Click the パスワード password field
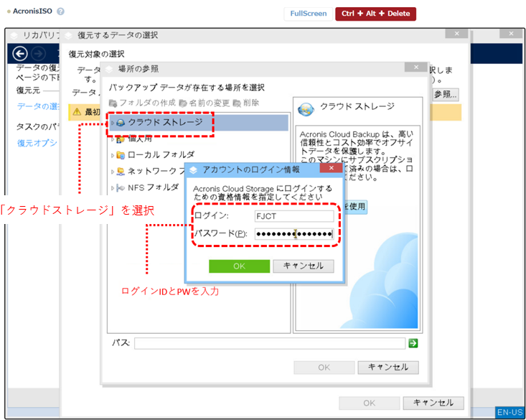The image size is (526, 420). 293,234
